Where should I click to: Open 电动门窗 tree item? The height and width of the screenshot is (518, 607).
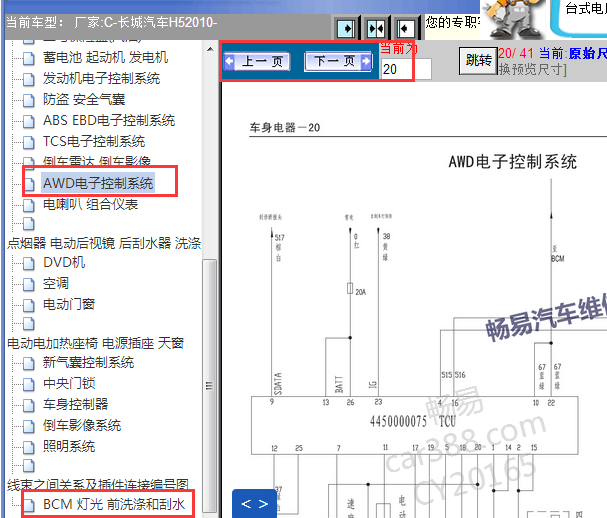[69, 304]
